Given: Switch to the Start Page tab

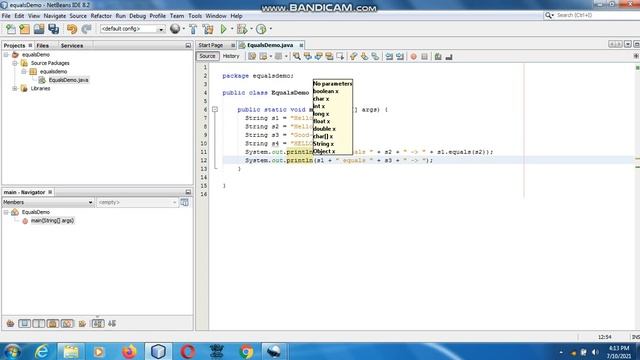Looking at the screenshot, I should (x=211, y=45).
